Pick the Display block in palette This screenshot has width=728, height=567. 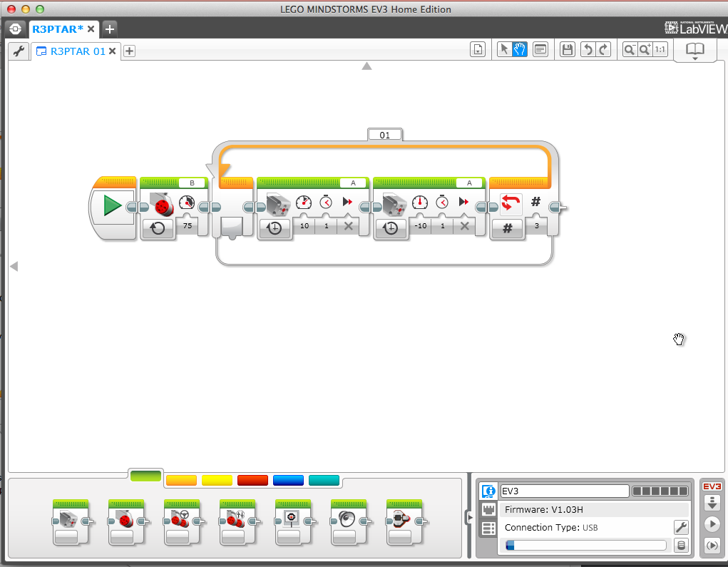coord(294,522)
